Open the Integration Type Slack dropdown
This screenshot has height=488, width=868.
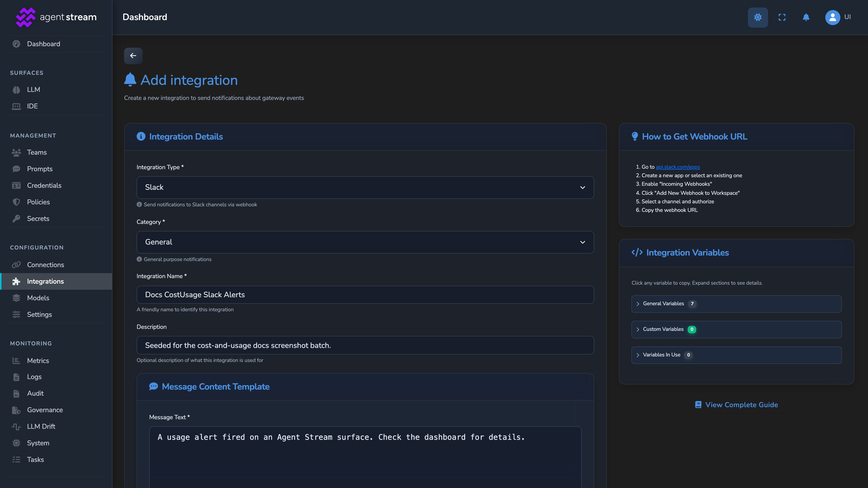[365, 187]
